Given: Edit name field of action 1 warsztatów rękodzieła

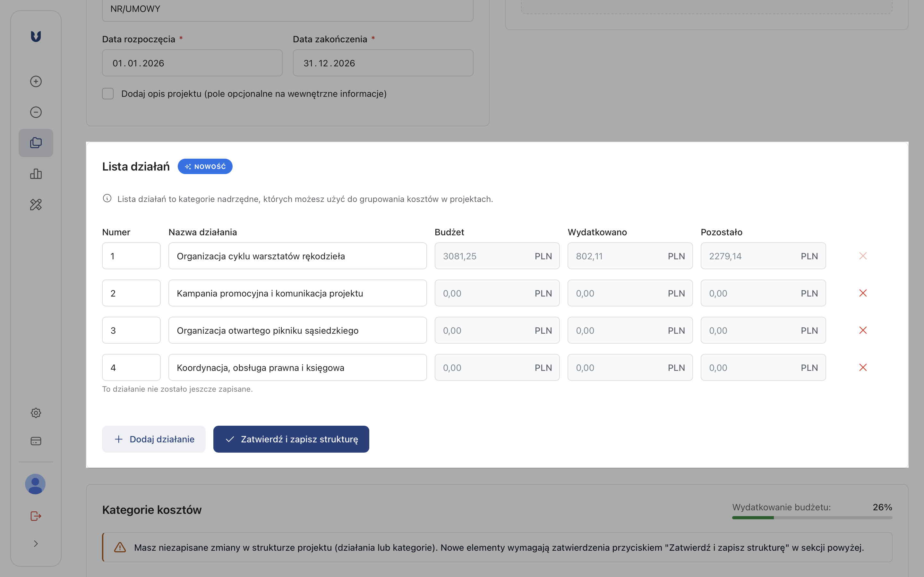Looking at the screenshot, I should tap(297, 256).
